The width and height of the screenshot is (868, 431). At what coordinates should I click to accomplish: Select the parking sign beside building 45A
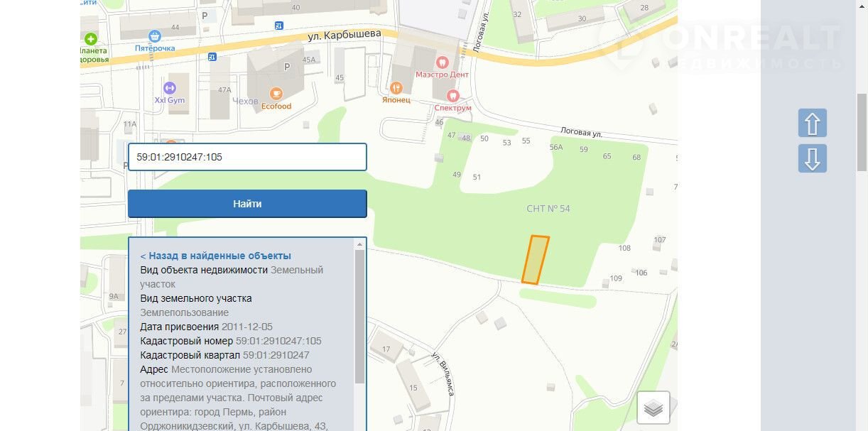pyautogui.click(x=287, y=67)
